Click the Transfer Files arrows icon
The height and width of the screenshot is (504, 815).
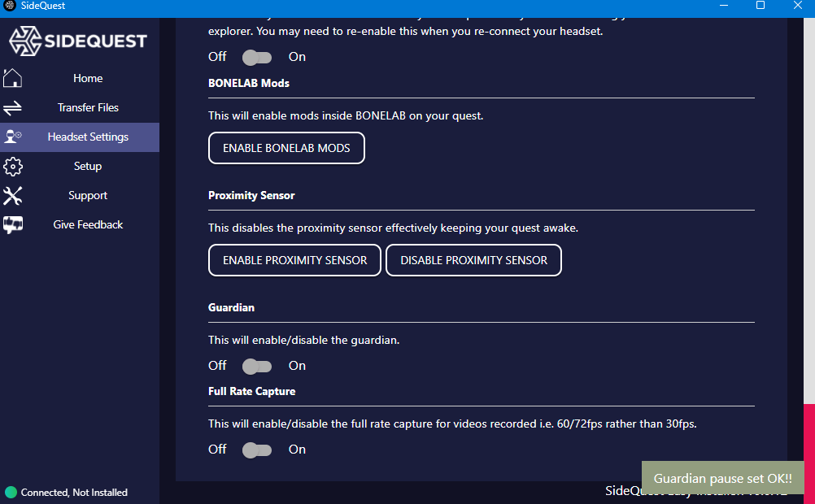tap(12, 107)
